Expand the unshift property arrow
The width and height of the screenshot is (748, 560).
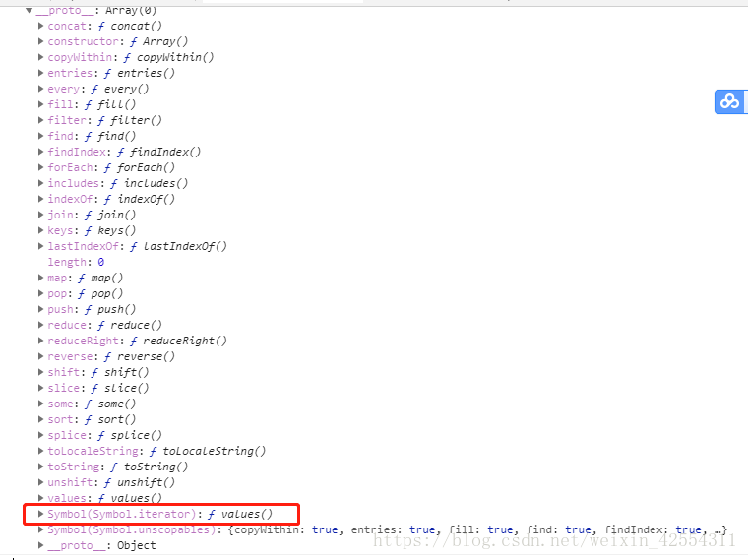pos(41,482)
